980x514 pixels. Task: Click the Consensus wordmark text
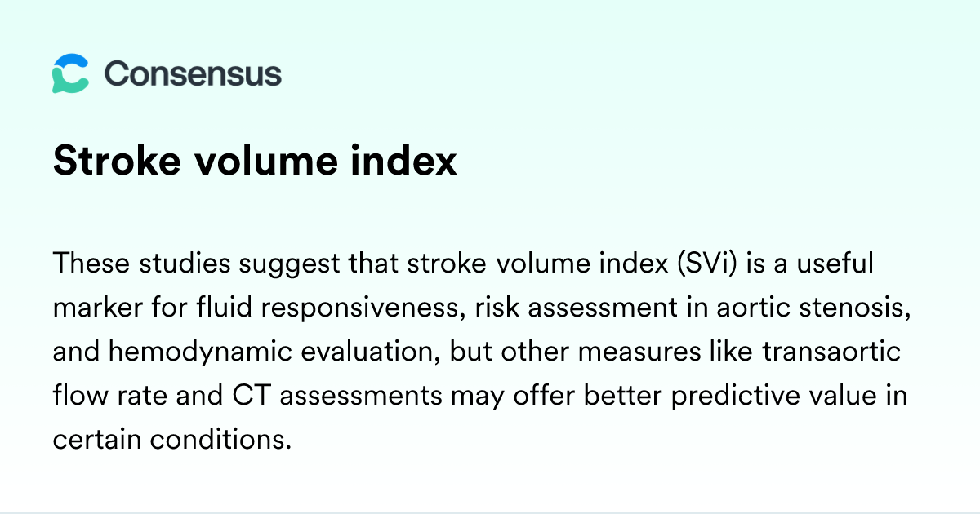point(193,74)
